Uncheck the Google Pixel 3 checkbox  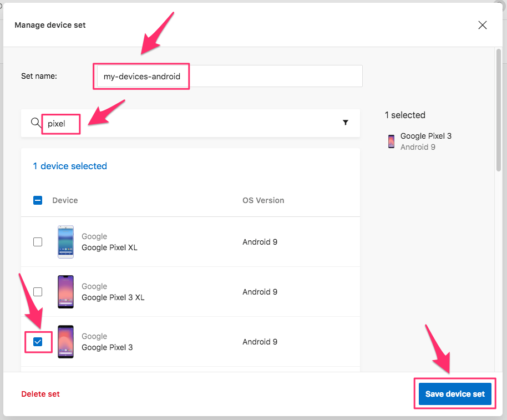[x=38, y=342]
